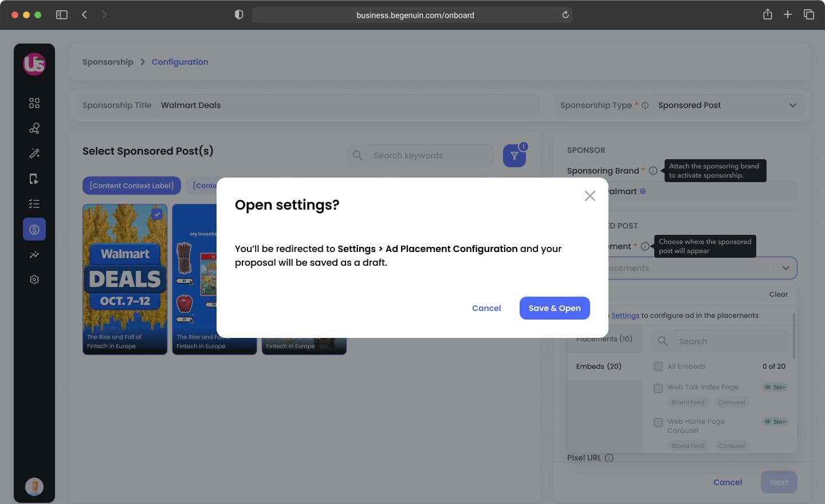Screen dimensions: 825x504
Task: Click the Brand Feed tag under Web Talk Index Page
Action: point(688,402)
